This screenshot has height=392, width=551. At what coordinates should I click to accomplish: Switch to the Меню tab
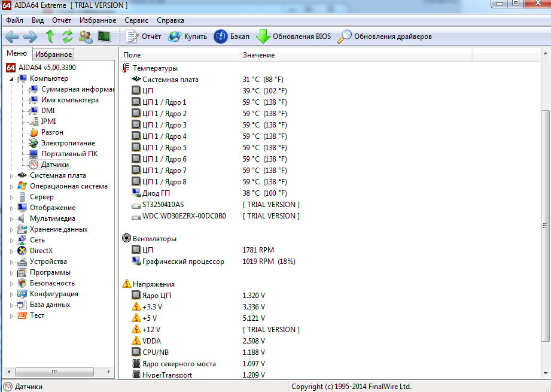tap(17, 53)
